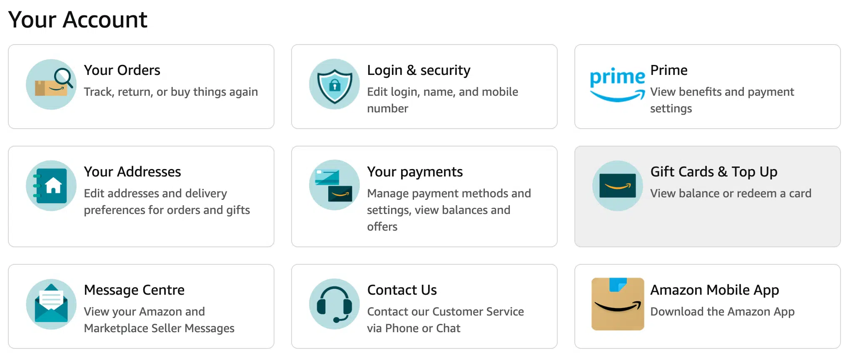Image resolution: width=868 pixels, height=358 pixels.
Task: Click the Your payments cards icon
Action: 334,185
